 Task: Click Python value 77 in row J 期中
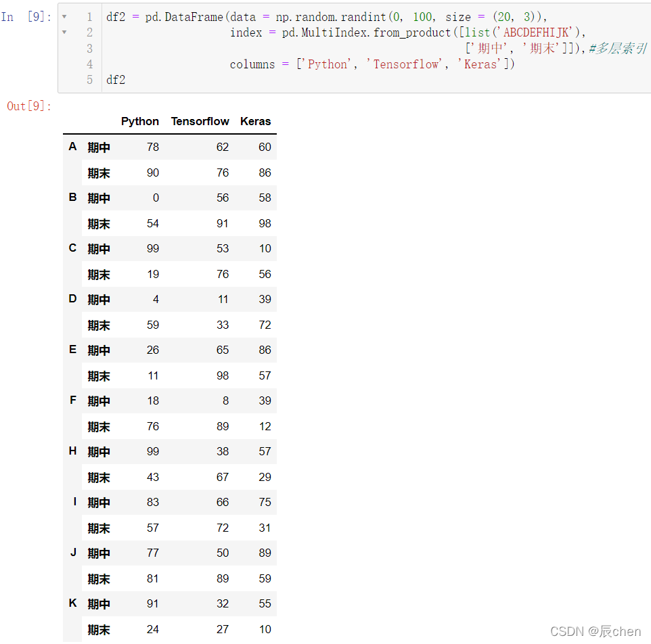pos(153,553)
